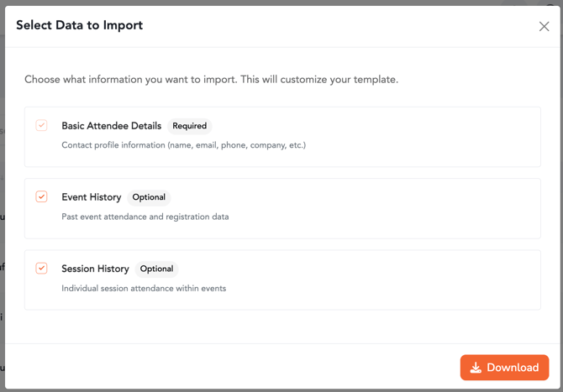This screenshot has height=392, width=563.
Task: Click the 'Choose what information' instruction text
Action: click(x=211, y=80)
